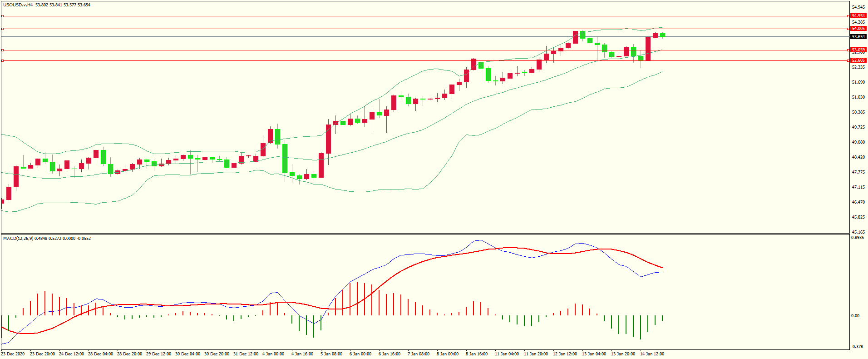
Task: Click the 8 Jan 00:00 time label
Action: (448, 354)
